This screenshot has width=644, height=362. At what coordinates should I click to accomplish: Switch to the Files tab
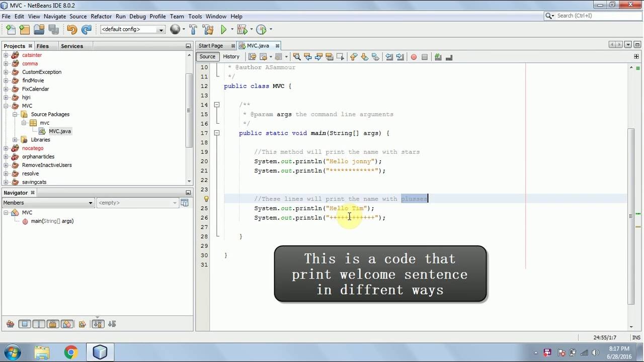43,46
